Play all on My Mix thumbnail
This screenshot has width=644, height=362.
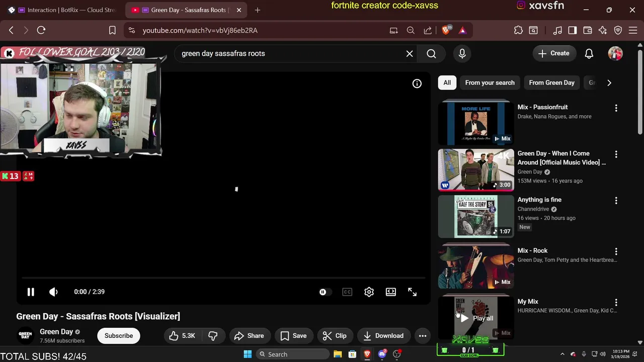click(x=476, y=318)
